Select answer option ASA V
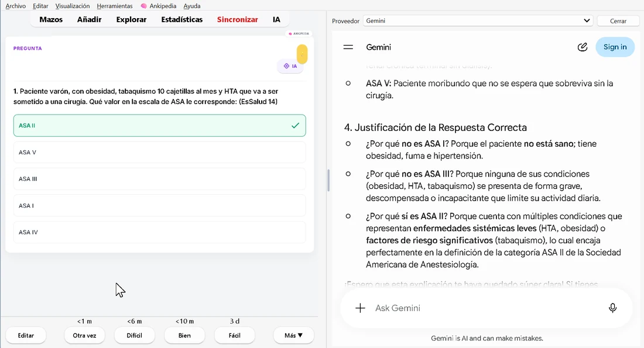 (159, 152)
